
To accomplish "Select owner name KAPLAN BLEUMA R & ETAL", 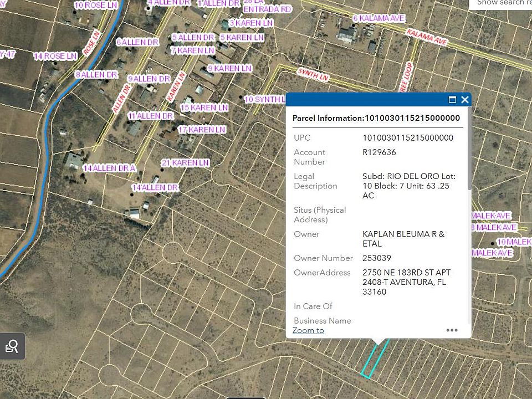I will pyautogui.click(x=403, y=239).
